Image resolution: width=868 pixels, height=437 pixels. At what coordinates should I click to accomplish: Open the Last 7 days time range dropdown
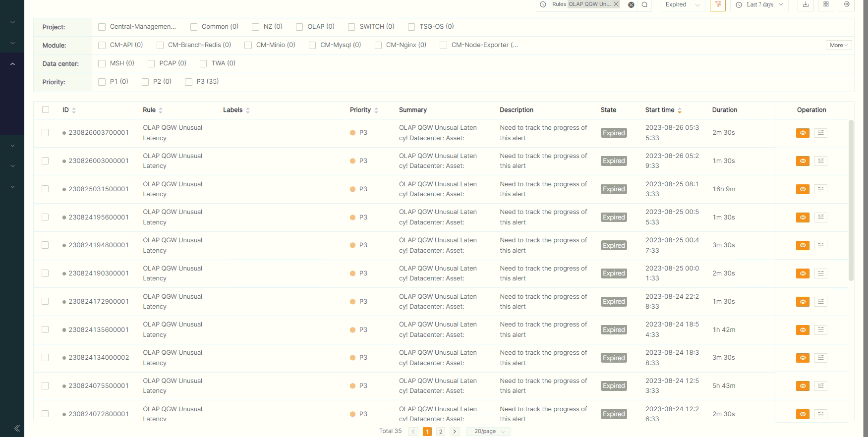pyautogui.click(x=759, y=5)
